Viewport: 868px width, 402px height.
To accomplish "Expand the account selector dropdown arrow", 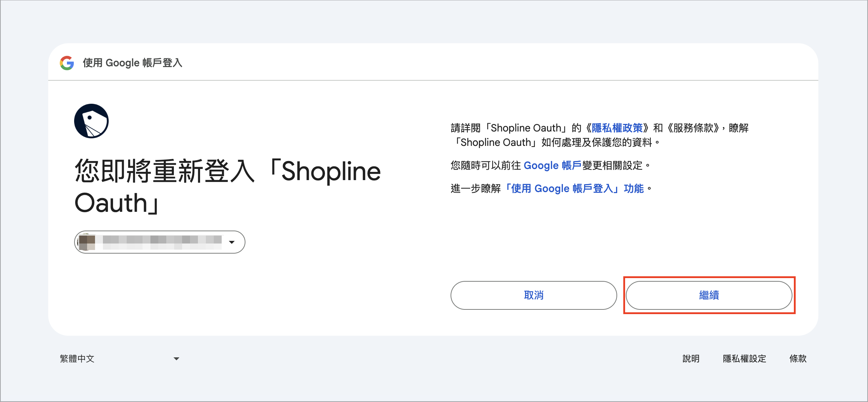I will [x=232, y=242].
